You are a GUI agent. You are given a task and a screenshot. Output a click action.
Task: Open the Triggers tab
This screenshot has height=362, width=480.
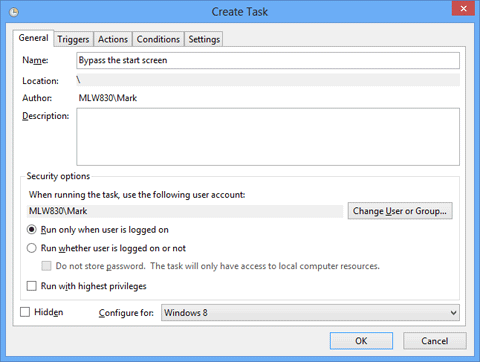[x=73, y=39]
